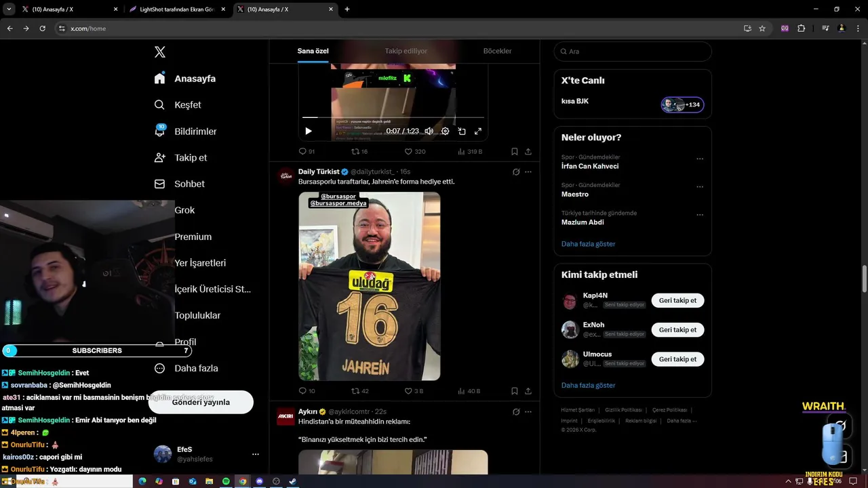868x488 pixels.
Task: Open more options on Aykırı post
Action: pyautogui.click(x=528, y=411)
